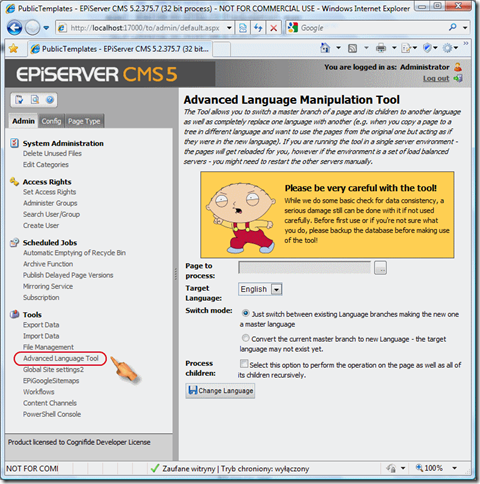
Task: Click the blue Help question icon
Action: click(x=50, y=100)
